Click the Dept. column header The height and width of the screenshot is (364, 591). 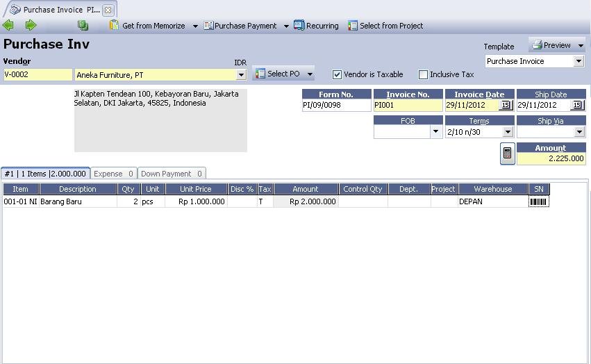coord(409,189)
